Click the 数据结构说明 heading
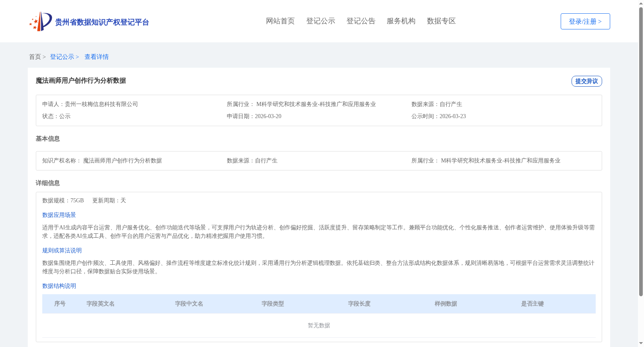 pyautogui.click(x=59, y=286)
